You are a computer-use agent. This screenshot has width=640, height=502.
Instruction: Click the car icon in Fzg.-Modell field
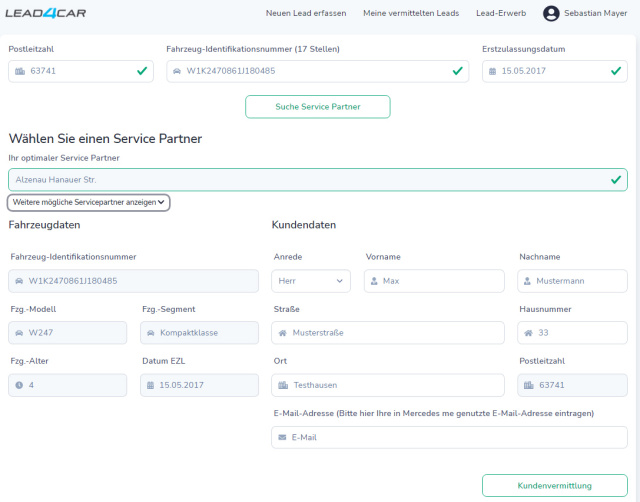tap(19, 333)
